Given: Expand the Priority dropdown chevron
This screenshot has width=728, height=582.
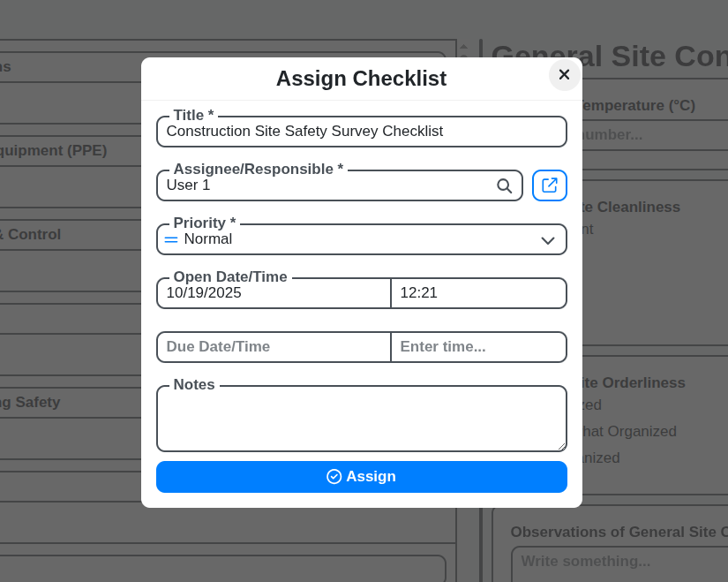Looking at the screenshot, I should coord(548,239).
